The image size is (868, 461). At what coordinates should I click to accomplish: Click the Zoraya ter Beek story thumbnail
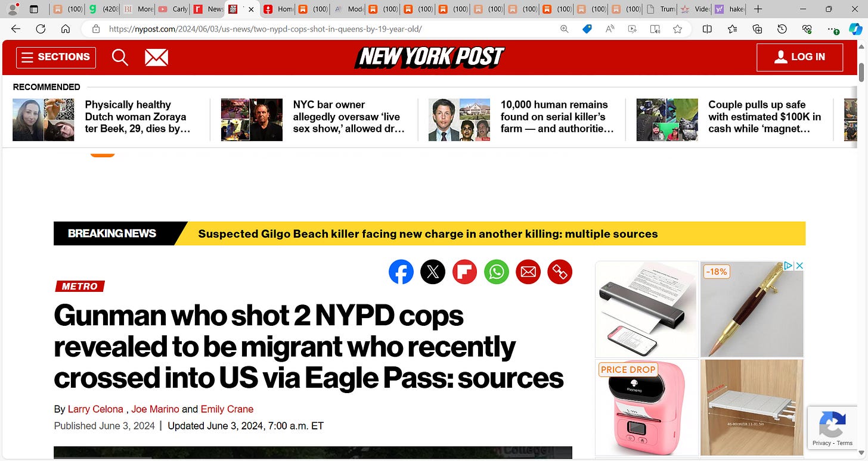[x=44, y=120]
